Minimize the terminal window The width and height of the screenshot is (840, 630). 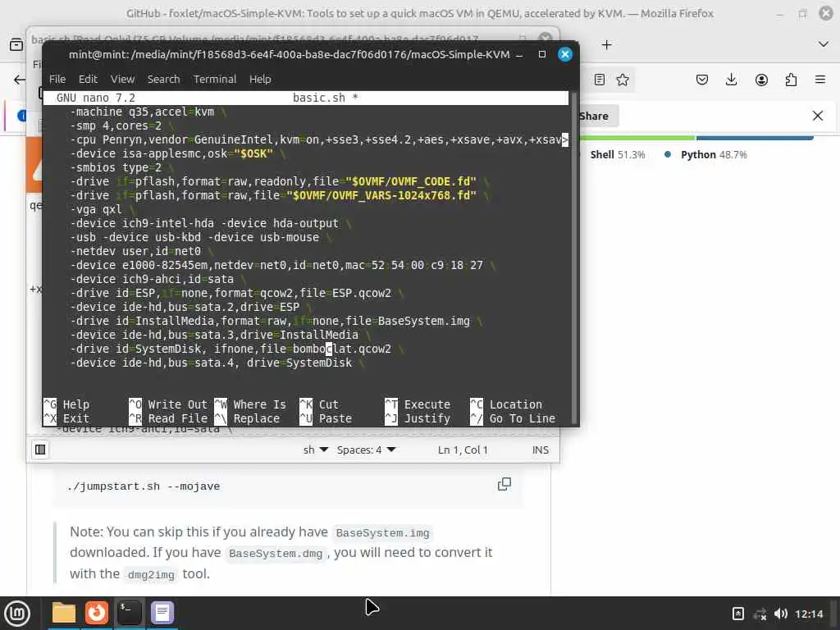[519, 54]
